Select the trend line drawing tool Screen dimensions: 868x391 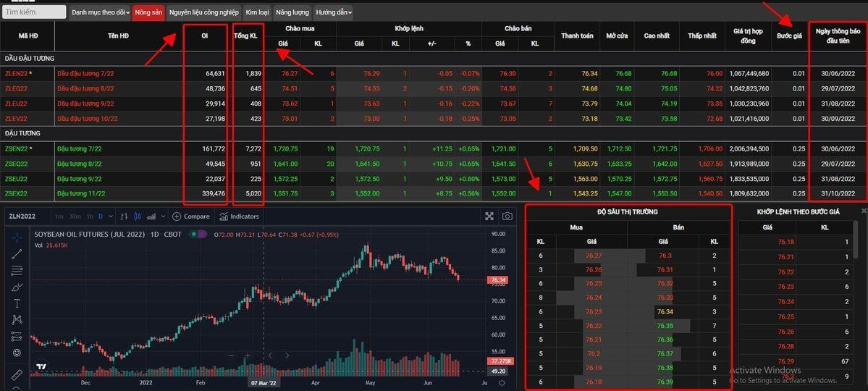(17, 254)
